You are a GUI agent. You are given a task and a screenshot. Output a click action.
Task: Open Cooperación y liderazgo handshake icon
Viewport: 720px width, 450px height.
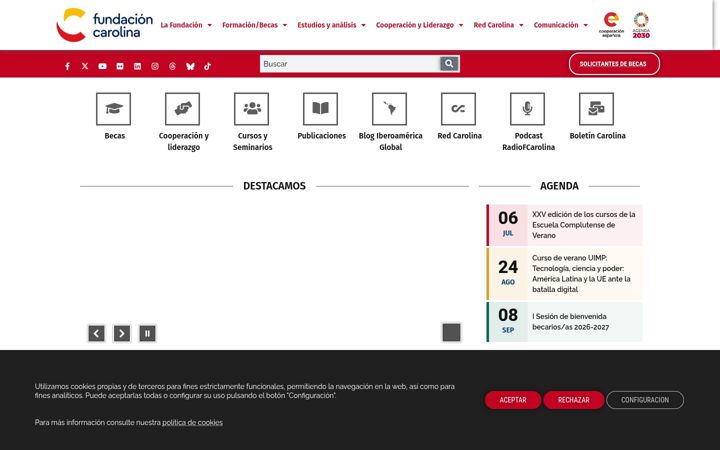click(x=182, y=109)
